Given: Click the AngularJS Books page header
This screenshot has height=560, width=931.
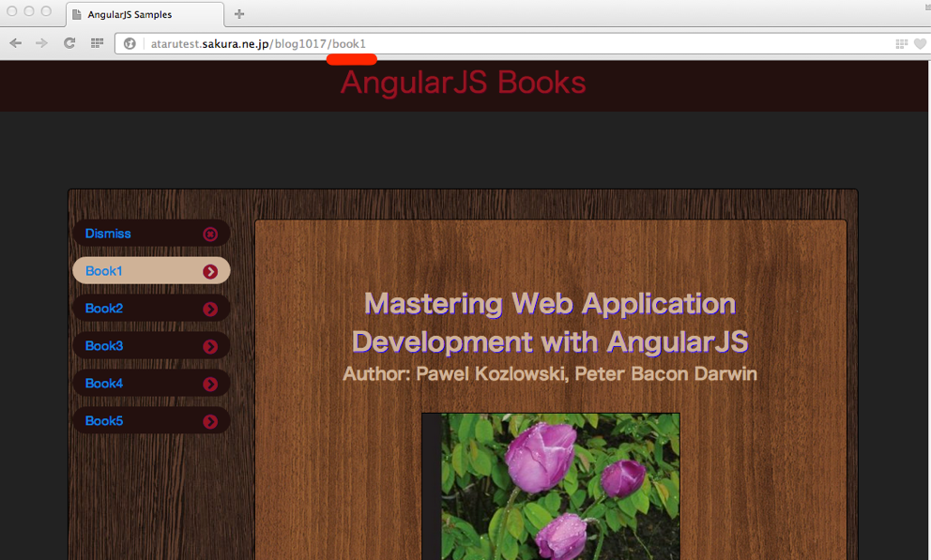Looking at the screenshot, I should pyautogui.click(x=463, y=83).
